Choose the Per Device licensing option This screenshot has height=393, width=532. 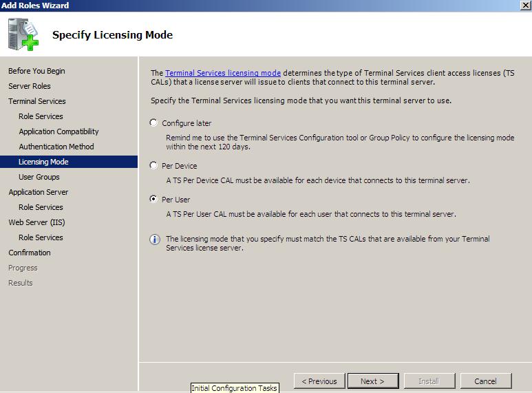tap(153, 165)
